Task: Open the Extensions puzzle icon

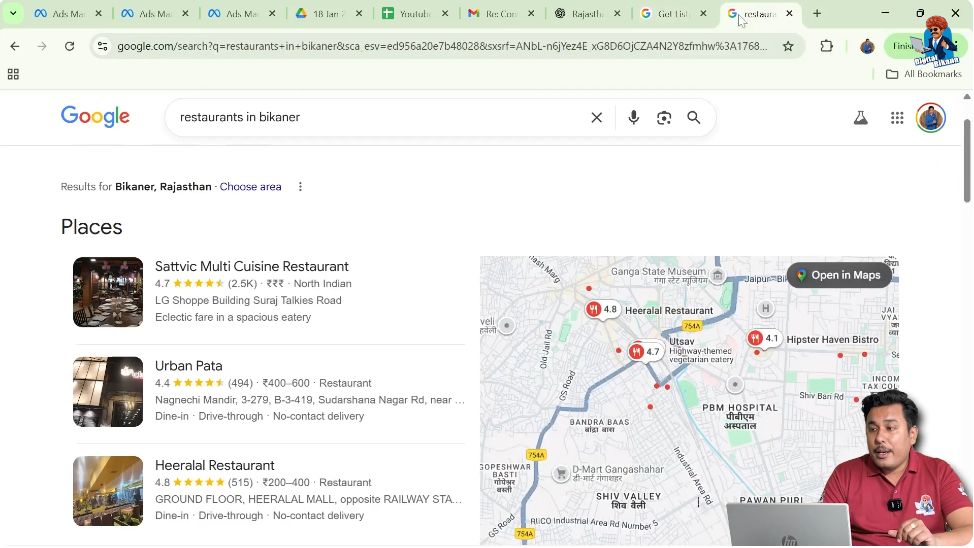Action: click(x=826, y=46)
